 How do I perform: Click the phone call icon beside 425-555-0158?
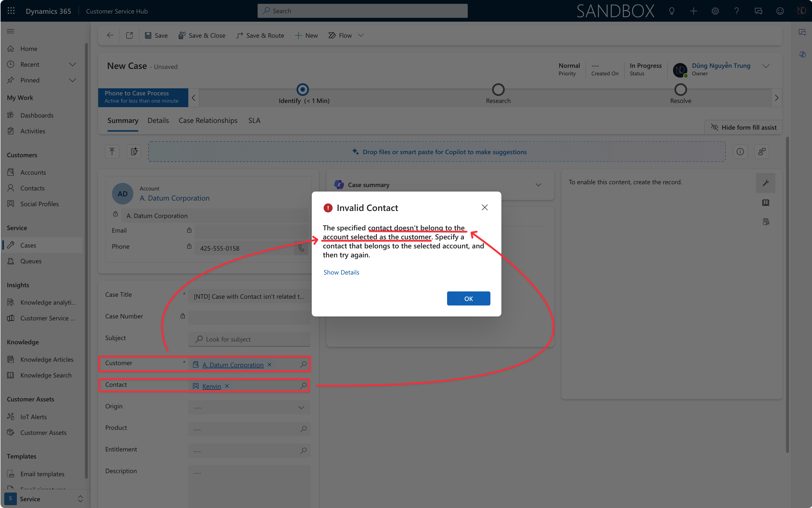[301, 248]
